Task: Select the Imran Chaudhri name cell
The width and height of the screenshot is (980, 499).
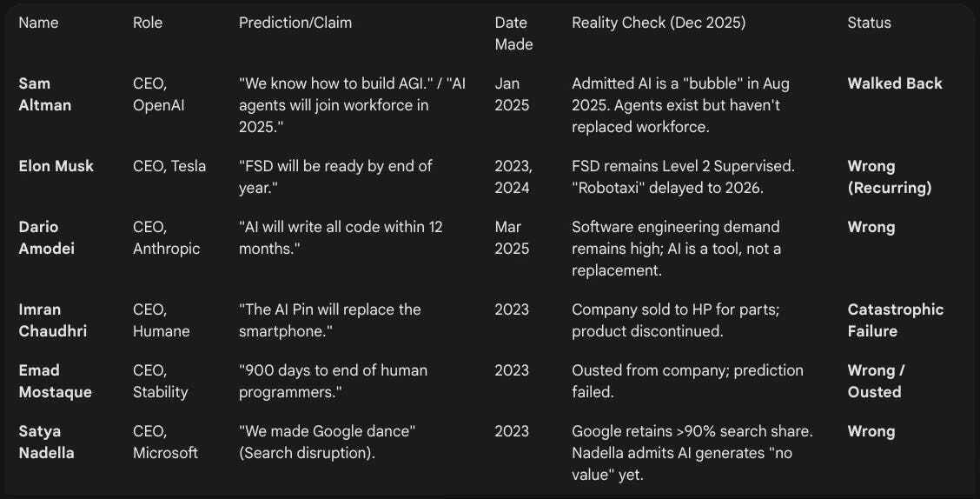Action: [x=52, y=320]
